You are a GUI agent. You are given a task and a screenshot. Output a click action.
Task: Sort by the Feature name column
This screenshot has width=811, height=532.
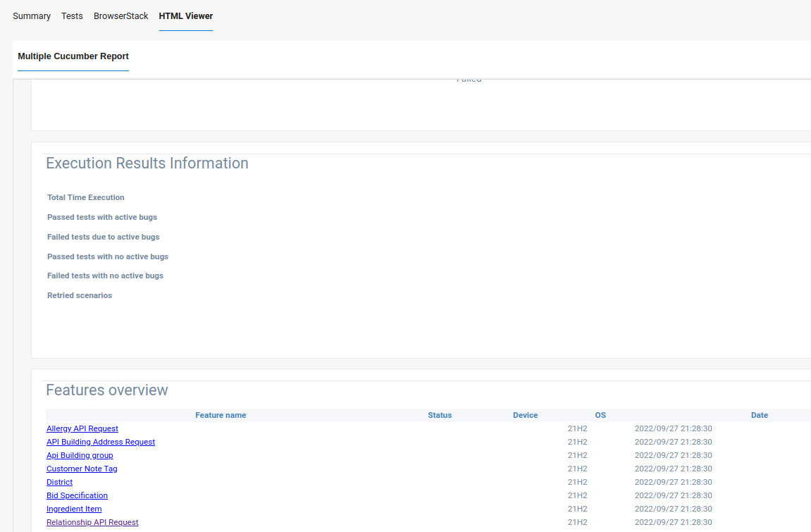221,415
